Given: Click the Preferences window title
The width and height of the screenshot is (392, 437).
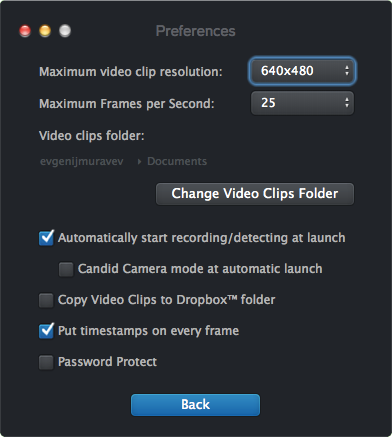Looking at the screenshot, I should tap(196, 31).
